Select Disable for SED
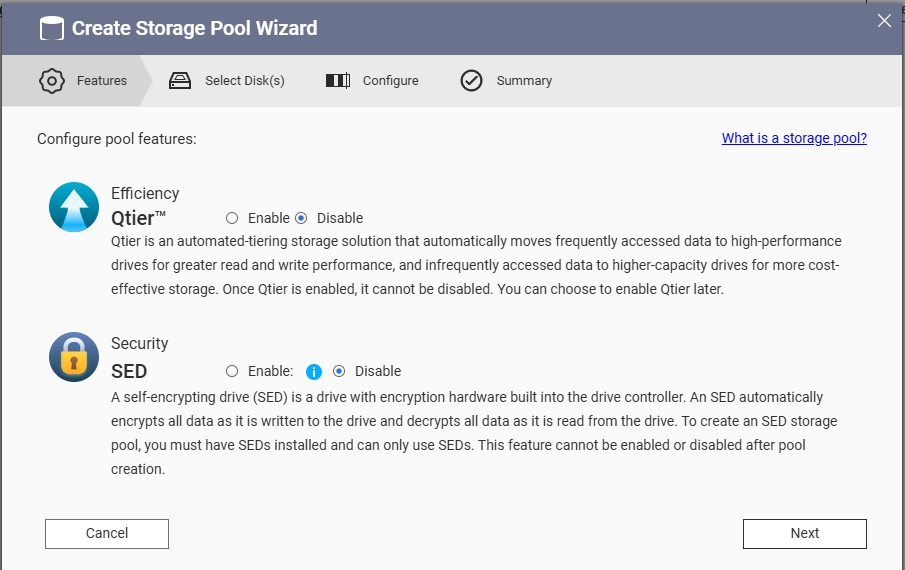905x570 pixels. [339, 371]
